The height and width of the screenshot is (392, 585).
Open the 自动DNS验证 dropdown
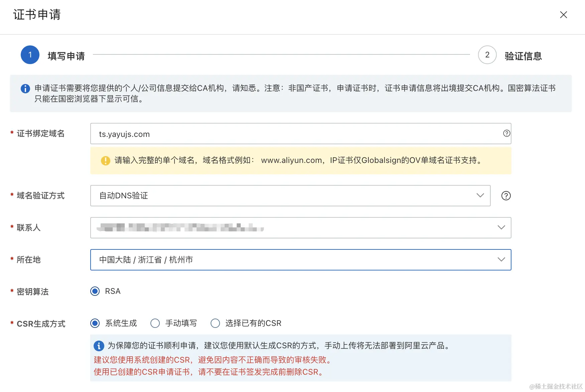[290, 196]
